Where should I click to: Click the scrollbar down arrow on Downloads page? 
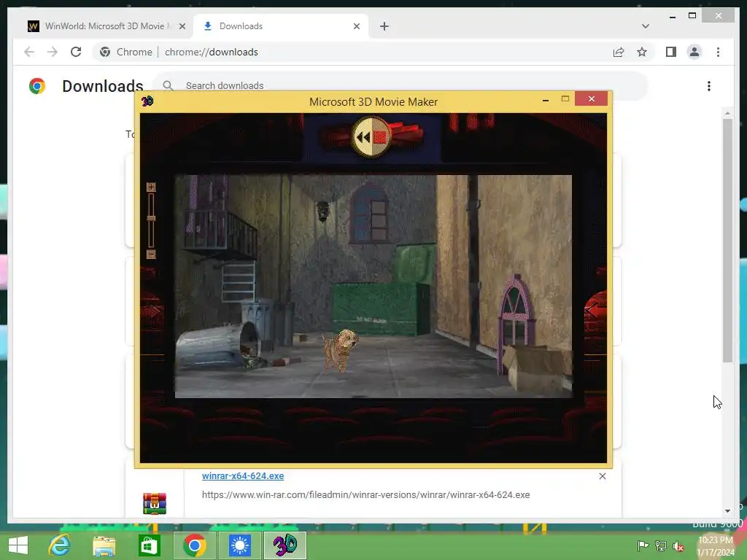727,511
